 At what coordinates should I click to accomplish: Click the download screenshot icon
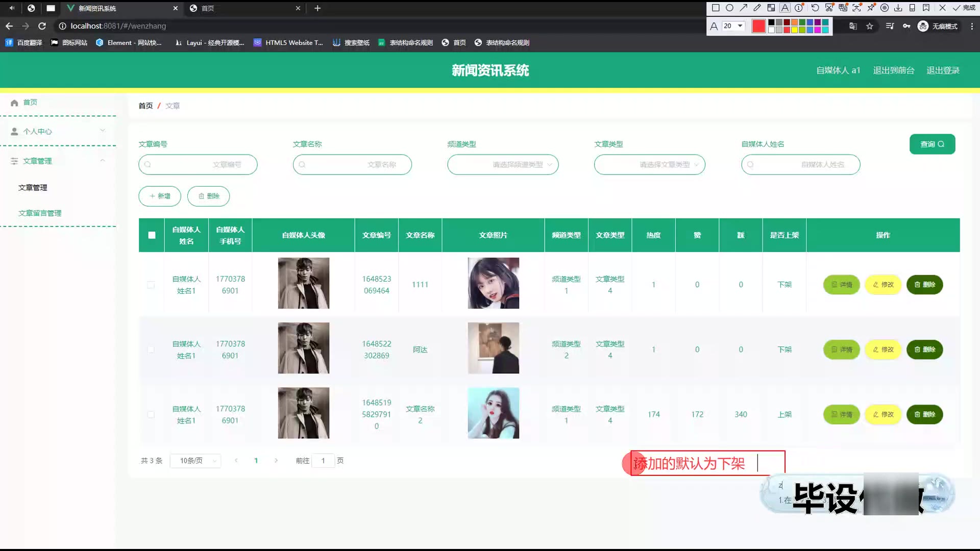[x=898, y=8]
